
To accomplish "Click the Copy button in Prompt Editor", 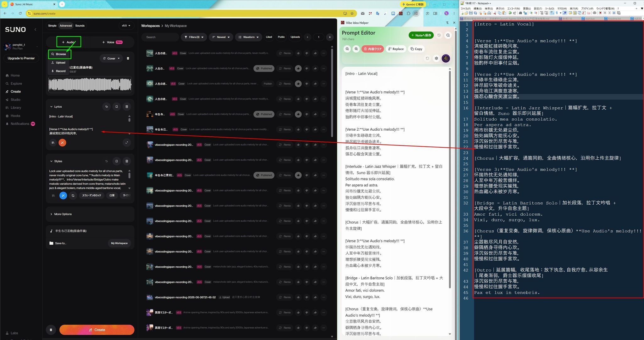I will coord(416,49).
